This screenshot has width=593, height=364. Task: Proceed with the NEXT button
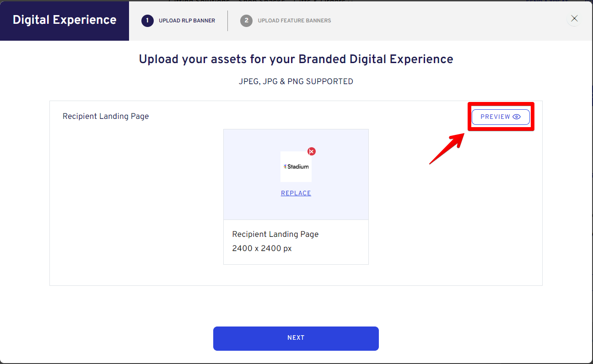point(296,338)
